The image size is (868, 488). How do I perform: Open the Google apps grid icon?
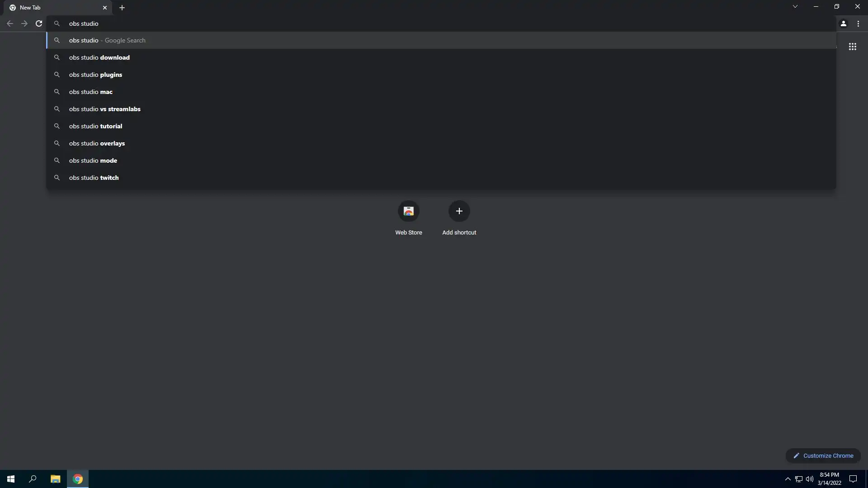(x=852, y=47)
